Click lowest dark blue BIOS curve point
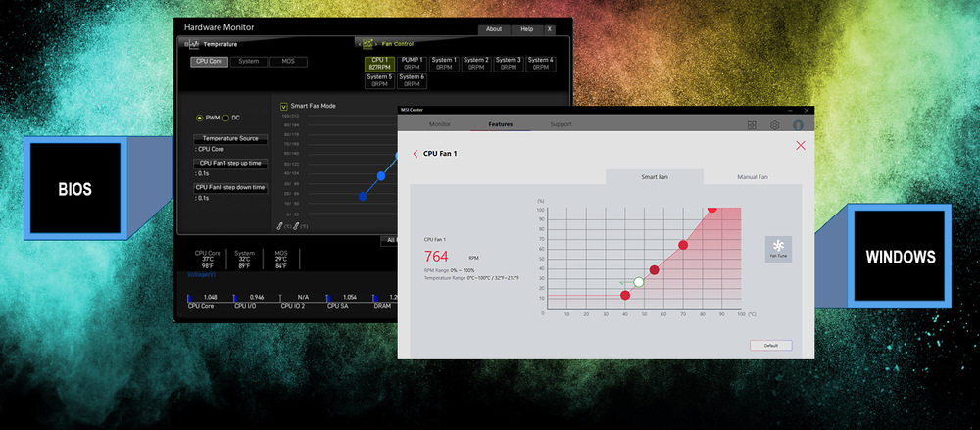The width and height of the screenshot is (980, 430). [363, 197]
